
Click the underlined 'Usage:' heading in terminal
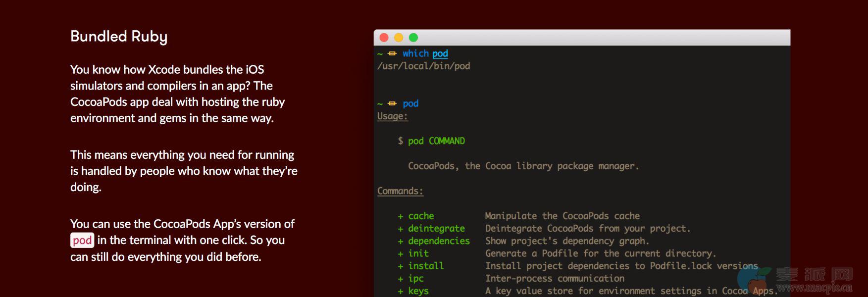(392, 116)
